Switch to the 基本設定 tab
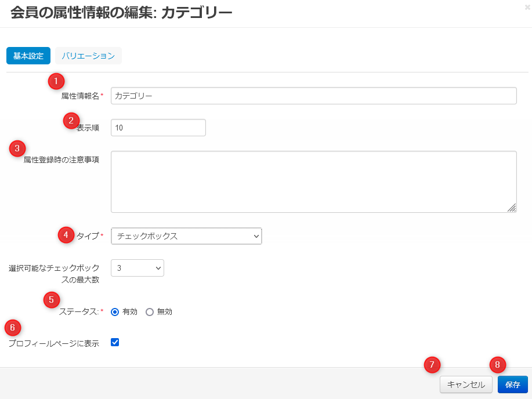This screenshot has width=532, height=399. point(28,56)
